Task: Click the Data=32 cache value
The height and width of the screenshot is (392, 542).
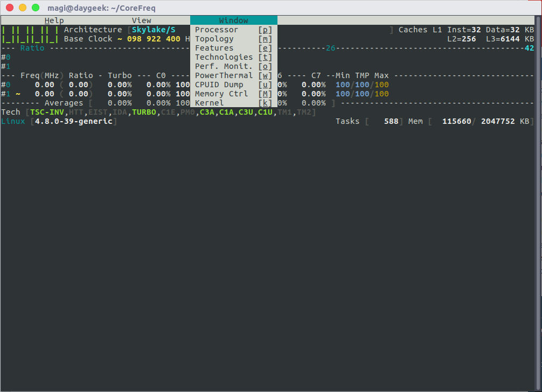Action: pyautogui.click(x=503, y=30)
